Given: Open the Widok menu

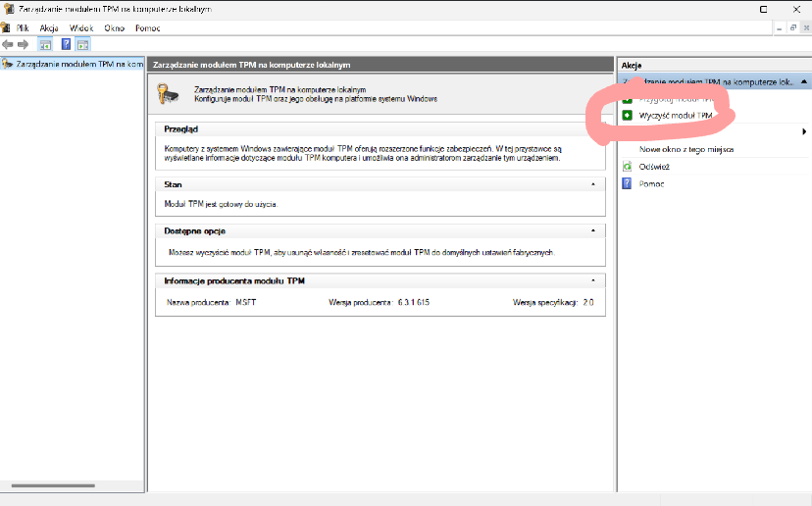Looking at the screenshot, I should (81, 28).
